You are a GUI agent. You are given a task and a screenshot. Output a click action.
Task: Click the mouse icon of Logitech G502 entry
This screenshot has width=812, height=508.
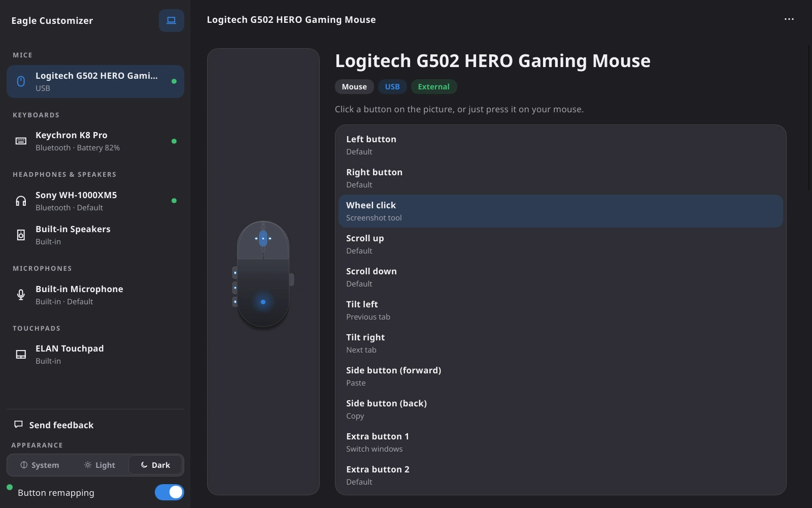click(x=21, y=81)
